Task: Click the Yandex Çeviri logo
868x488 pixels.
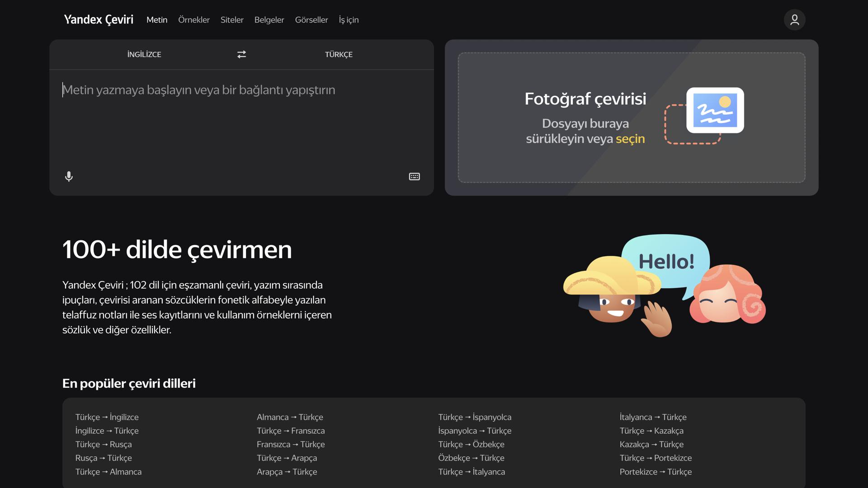Action: (99, 19)
